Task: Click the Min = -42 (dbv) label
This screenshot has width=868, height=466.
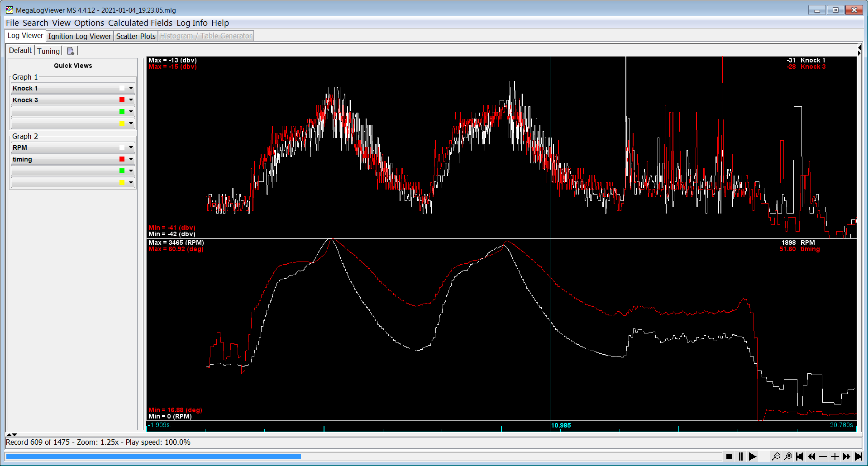Action: [172, 234]
